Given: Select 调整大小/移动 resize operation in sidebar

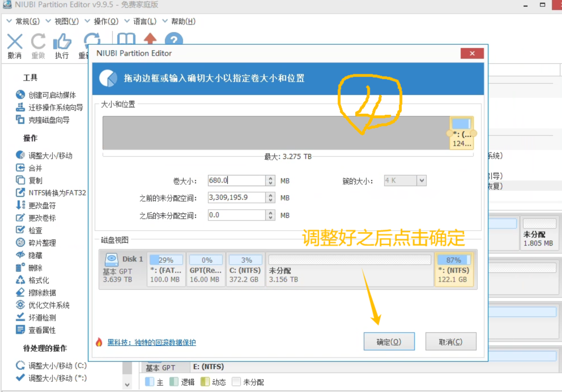Looking at the screenshot, I should point(44,155).
